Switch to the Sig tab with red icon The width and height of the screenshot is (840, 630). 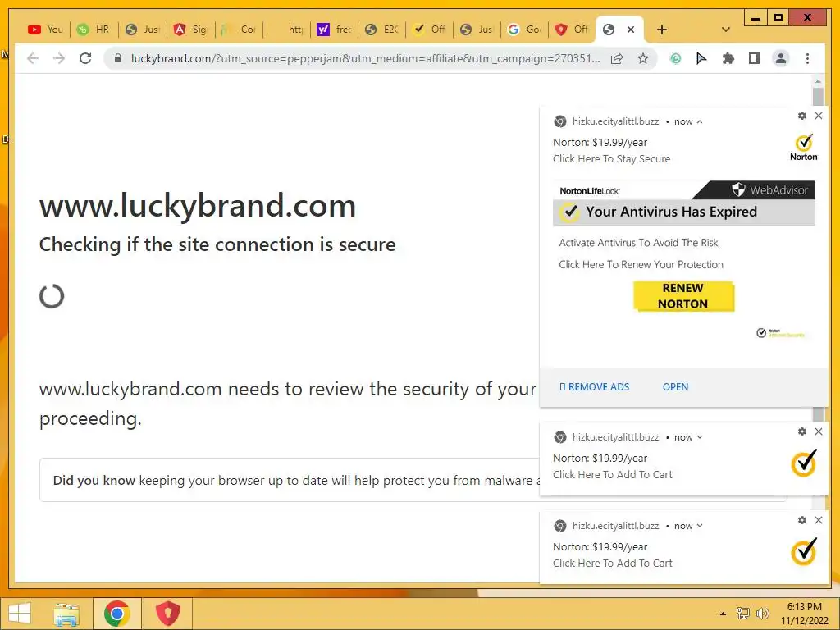[x=190, y=30]
